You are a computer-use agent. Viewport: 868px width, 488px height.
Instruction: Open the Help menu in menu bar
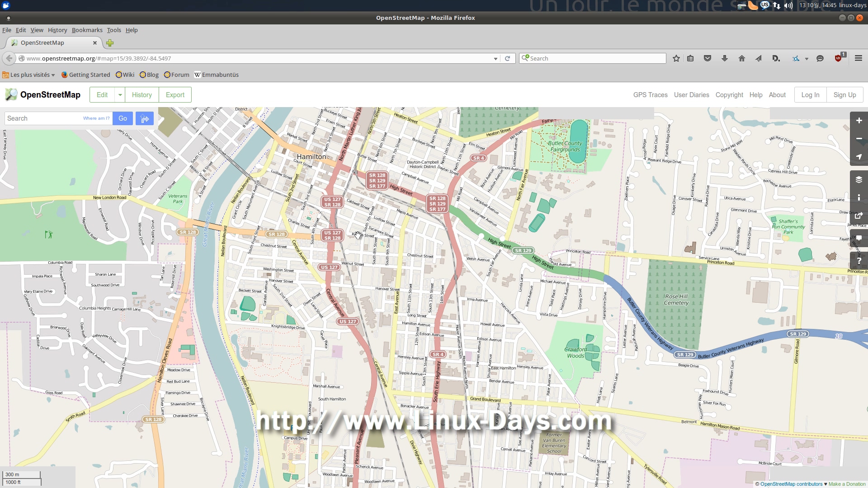(x=132, y=30)
